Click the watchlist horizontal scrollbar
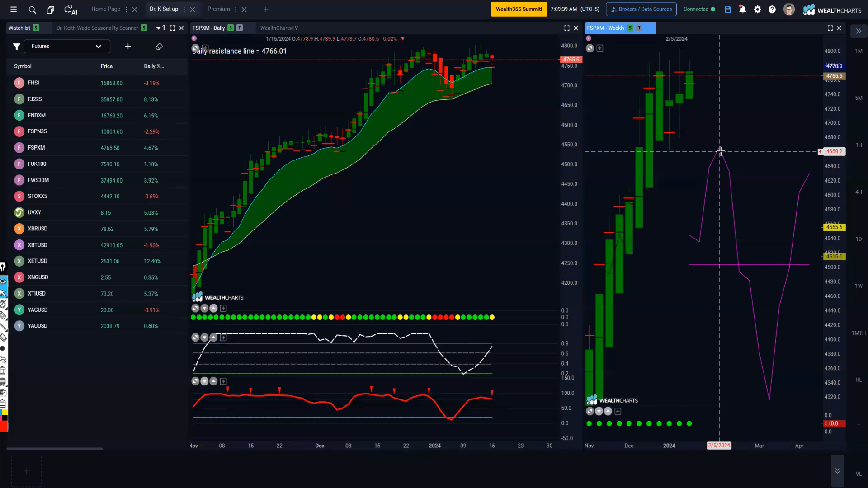The image size is (868, 488). 55,449
